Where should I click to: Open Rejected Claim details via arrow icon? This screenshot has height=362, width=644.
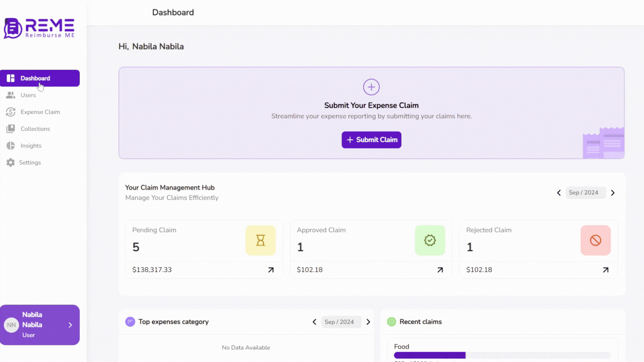click(x=606, y=270)
